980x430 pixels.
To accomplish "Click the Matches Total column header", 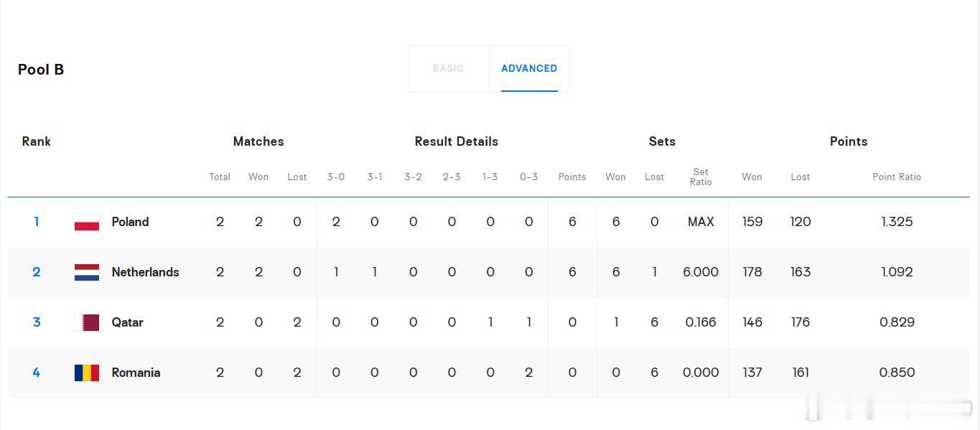I will (x=220, y=177).
